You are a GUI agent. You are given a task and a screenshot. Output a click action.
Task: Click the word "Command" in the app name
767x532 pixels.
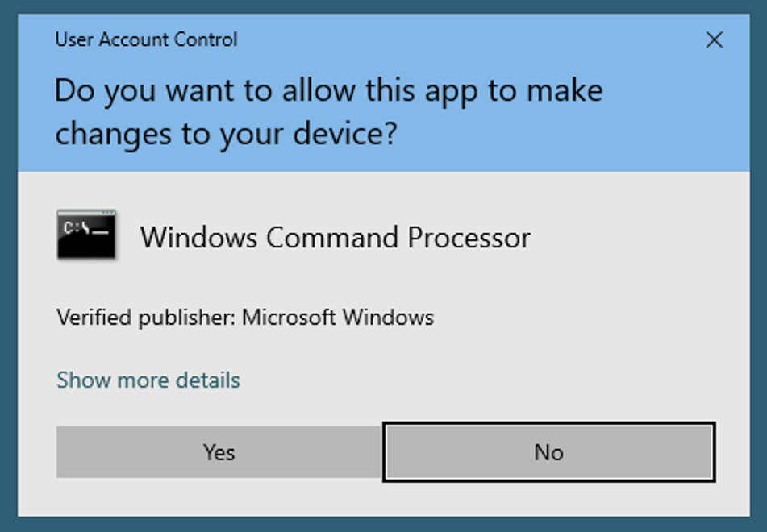click(332, 238)
